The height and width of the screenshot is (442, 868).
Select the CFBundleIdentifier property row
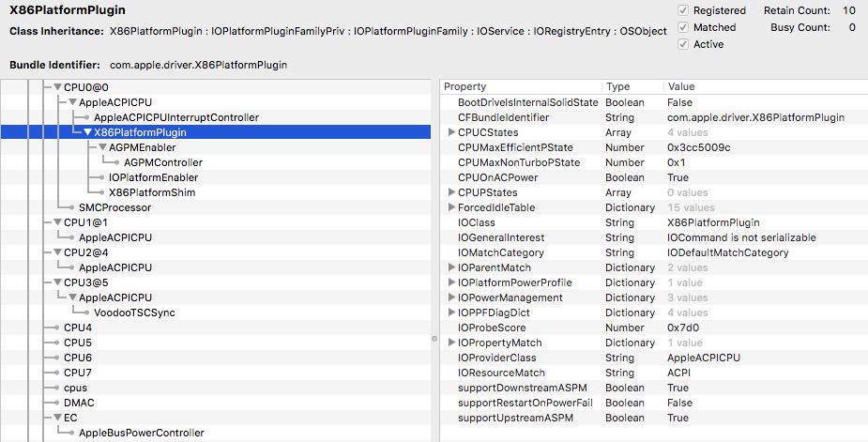654,117
